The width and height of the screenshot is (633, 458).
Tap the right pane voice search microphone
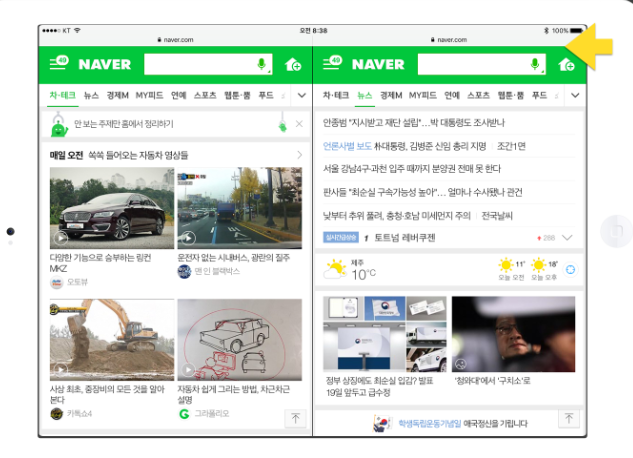(x=535, y=64)
